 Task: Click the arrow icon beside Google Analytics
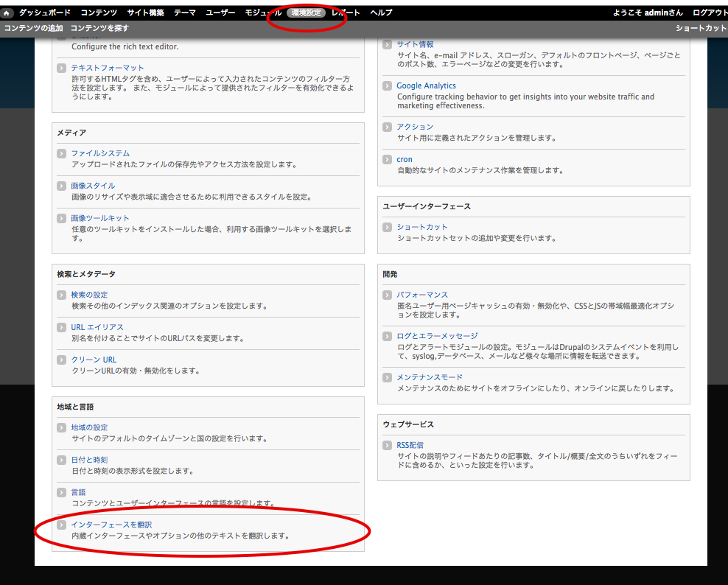click(388, 85)
